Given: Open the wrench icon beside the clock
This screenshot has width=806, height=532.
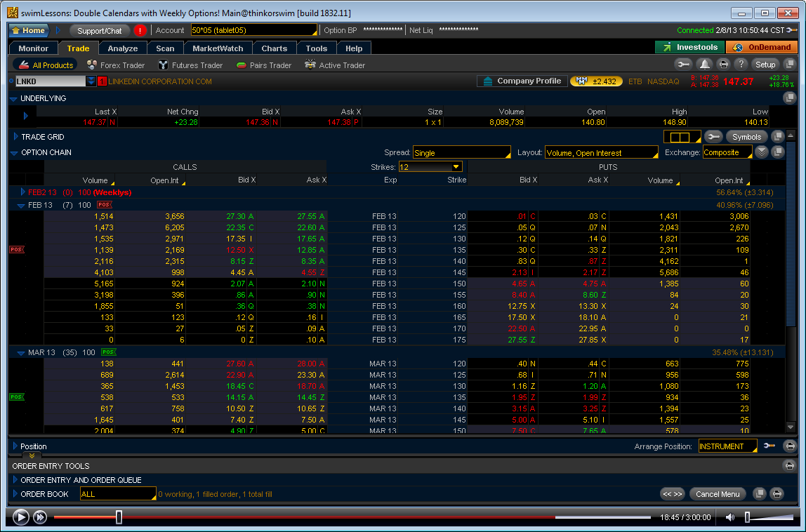Looking at the screenshot, I should tap(792, 30).
